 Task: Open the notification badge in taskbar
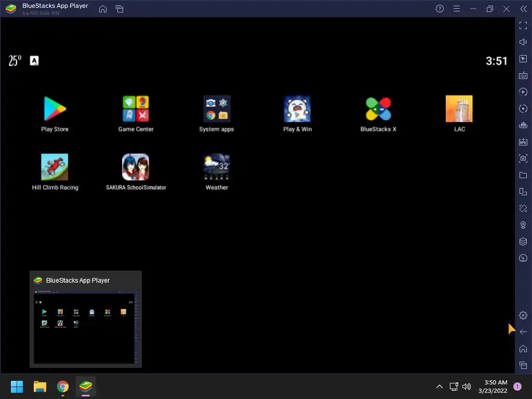coord(517,387)
